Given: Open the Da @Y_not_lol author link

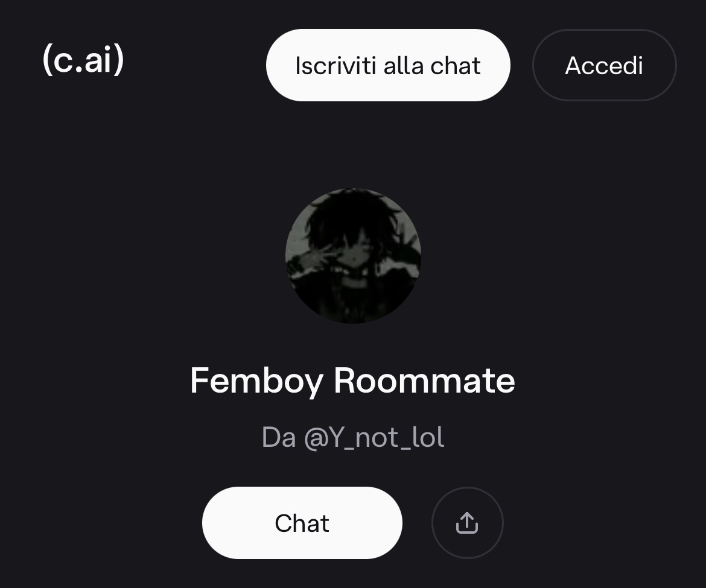Looking at the screenshot, I should 353,437.
